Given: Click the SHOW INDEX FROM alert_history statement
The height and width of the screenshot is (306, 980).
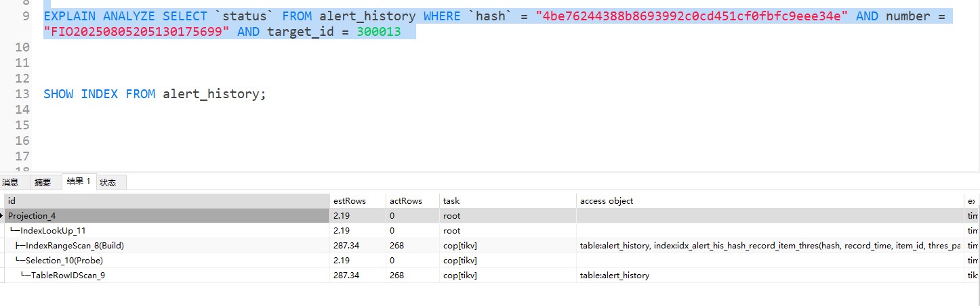Looking at the screenshot, I should [x=155, y=94].
